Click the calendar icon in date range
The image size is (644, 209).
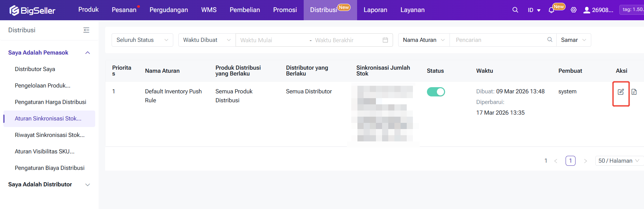385,40
